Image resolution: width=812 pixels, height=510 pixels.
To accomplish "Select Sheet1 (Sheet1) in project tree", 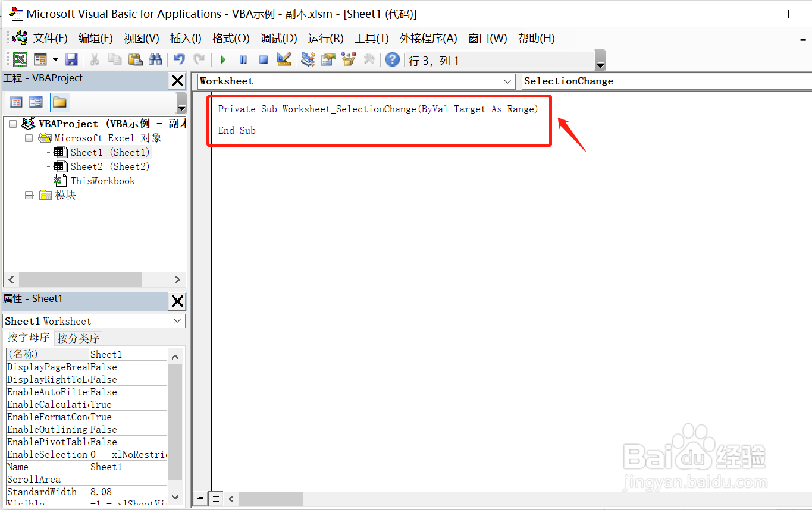I will point(110,152).
